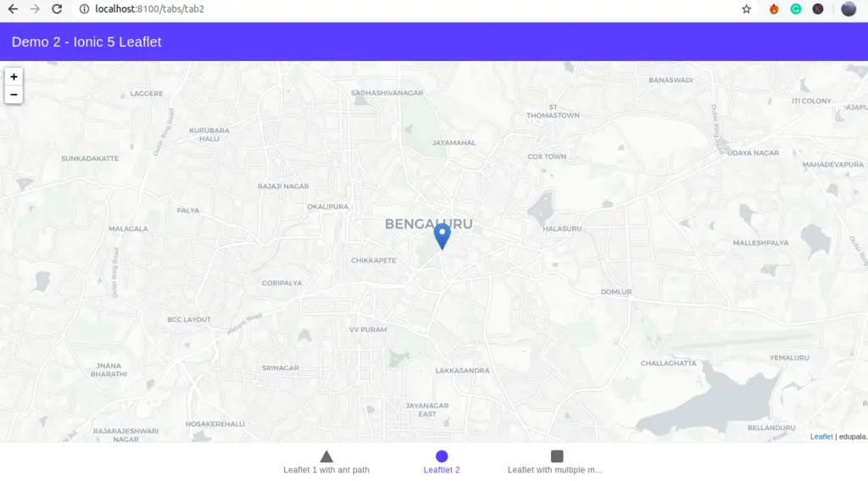Open the browser profile avatar

pyautogui.click(x=848, y=8)
